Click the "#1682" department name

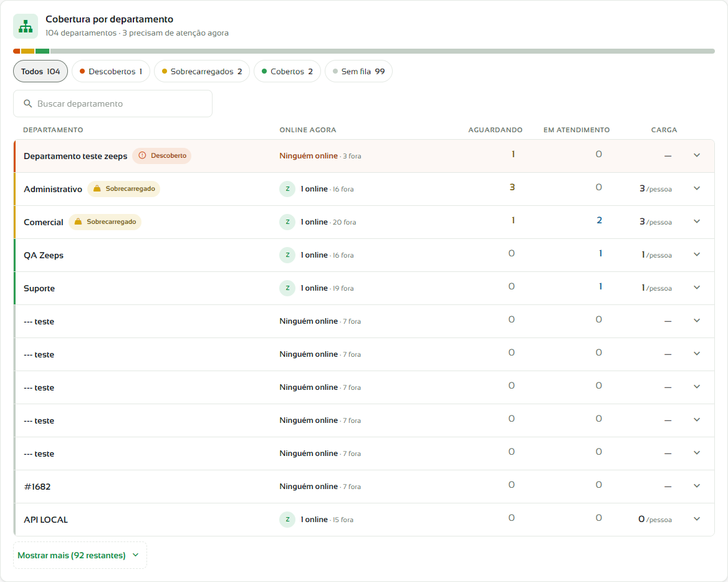(37, 487)
